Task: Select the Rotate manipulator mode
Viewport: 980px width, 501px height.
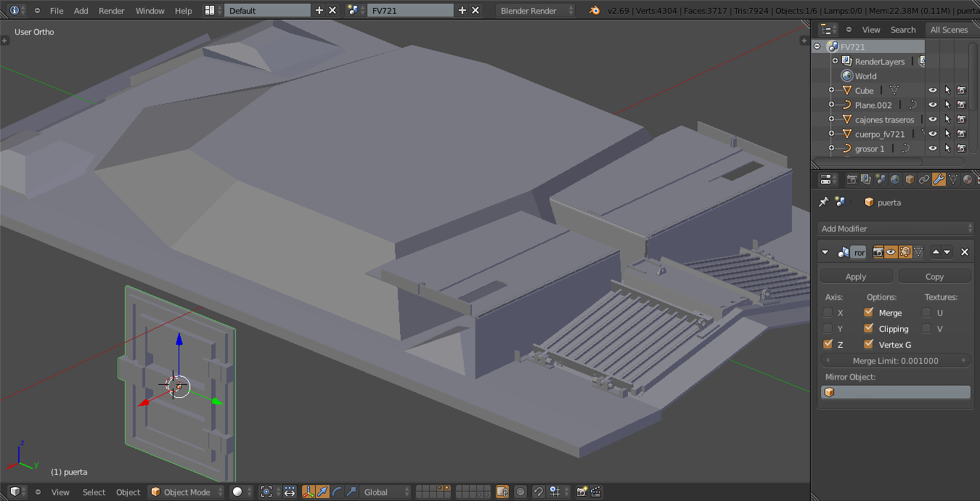Action: pyautogui.click(x=337, y=492)
